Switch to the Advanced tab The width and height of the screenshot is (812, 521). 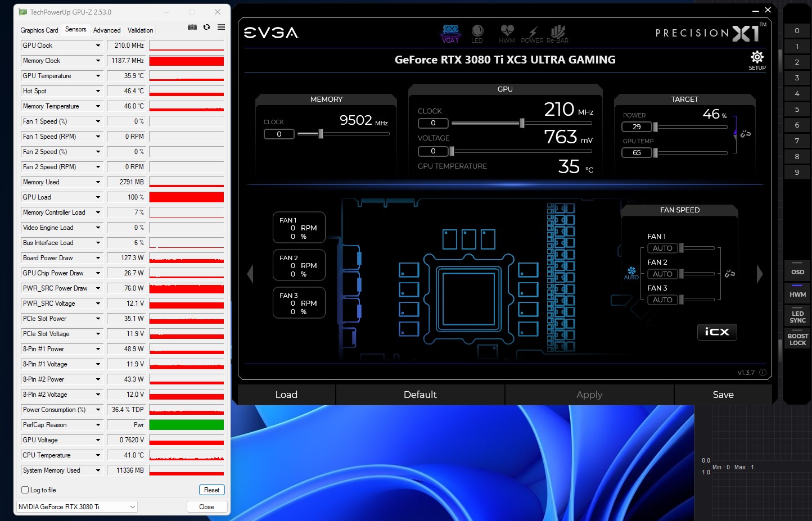coord(107,30)
